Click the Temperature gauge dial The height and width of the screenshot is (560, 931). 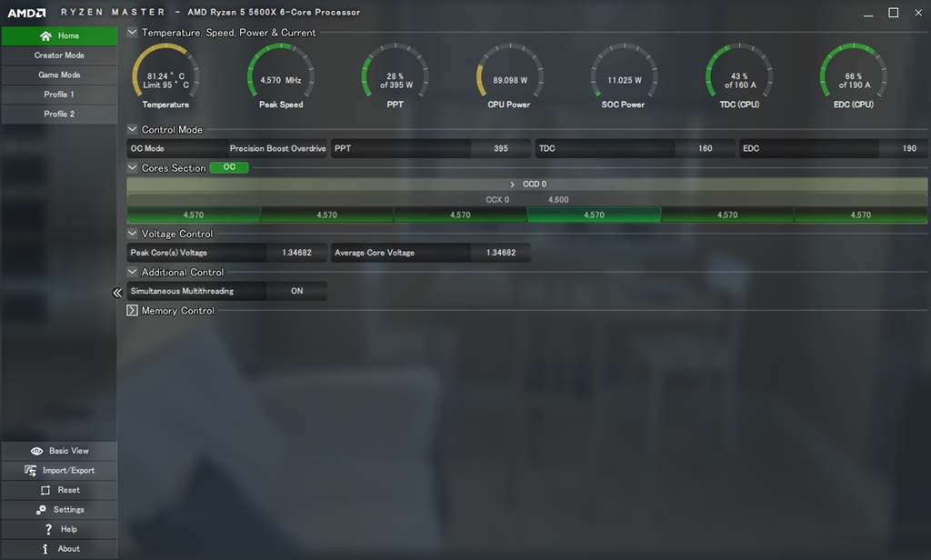(165, 71)
